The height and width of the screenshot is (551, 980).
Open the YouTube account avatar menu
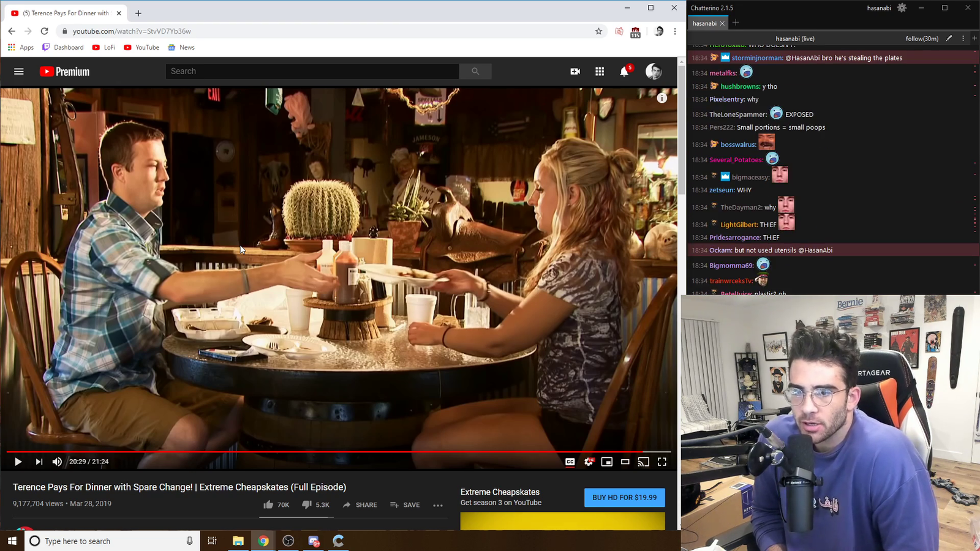point(654,72)
